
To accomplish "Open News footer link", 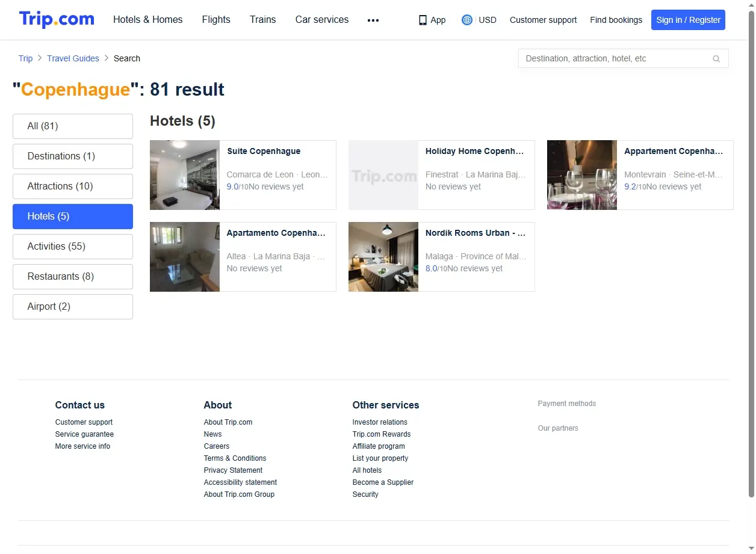I will point(212,434).
